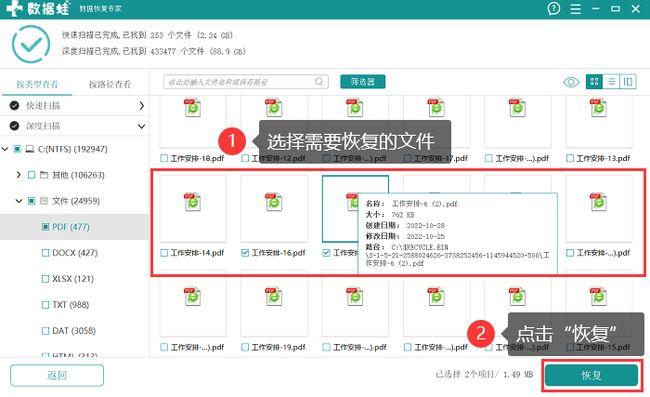Switch to detail column view

[x=628, y=82]
